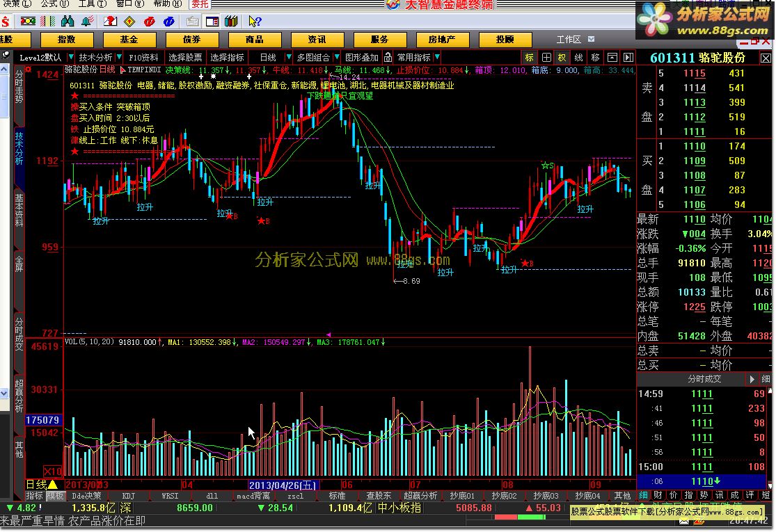Open the books library icon

(231, 22)
